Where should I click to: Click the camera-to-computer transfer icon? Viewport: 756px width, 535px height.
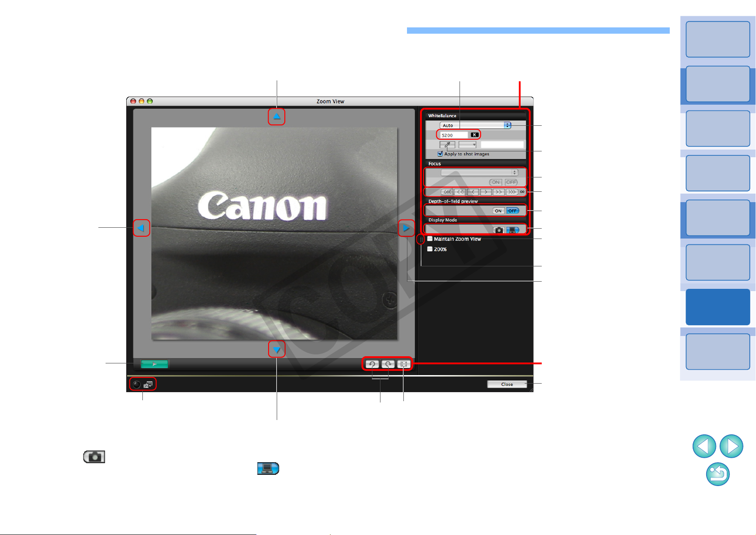click(148, 385)
